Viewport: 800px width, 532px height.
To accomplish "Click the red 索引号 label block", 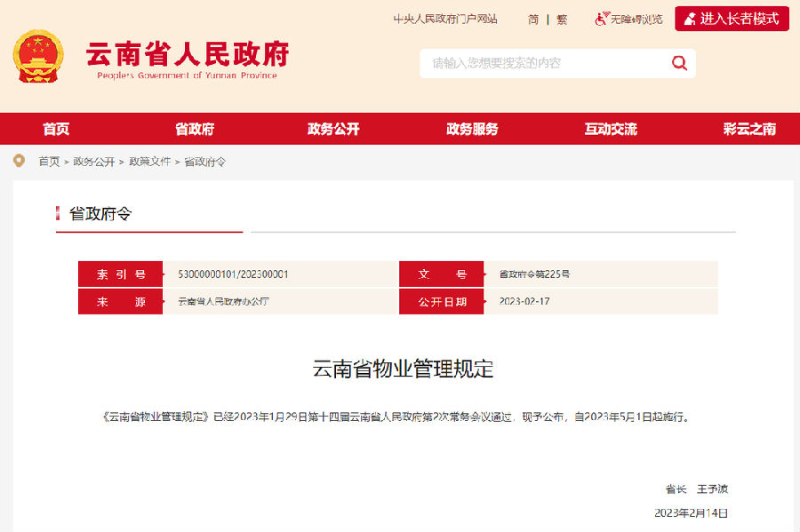I will pyautogui.click(x=119, y=274).
